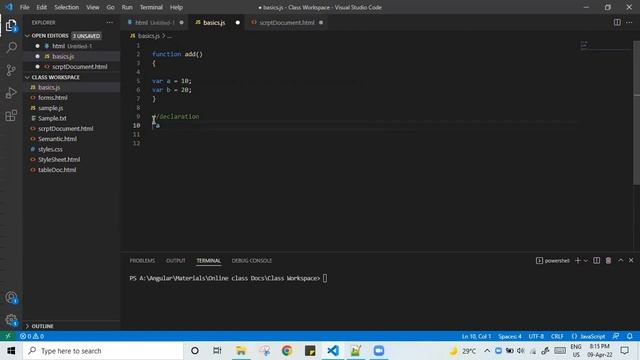640x360 pixels.
Task: Open the Source Control view
Action: [11, 70]
